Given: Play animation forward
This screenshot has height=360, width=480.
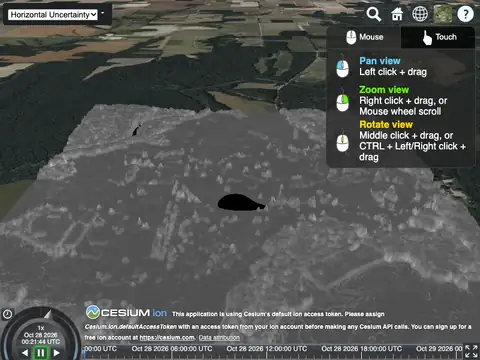Looking at the screenshot, I should click(56, 353).
